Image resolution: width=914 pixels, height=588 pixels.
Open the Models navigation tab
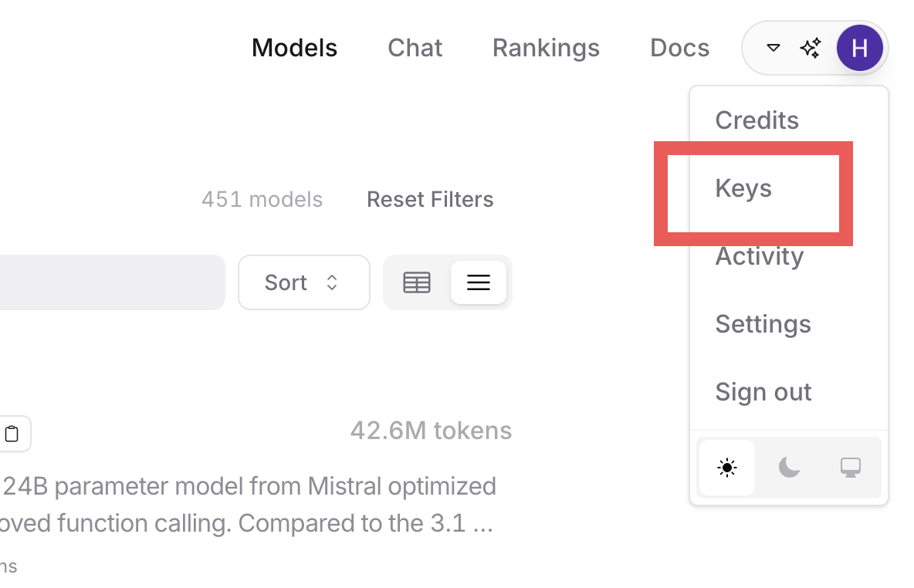(x=294, y=48)
